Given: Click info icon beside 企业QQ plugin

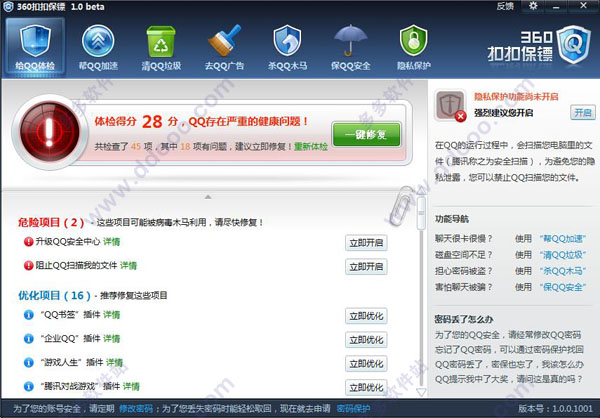Looking at the screenshot, I should 29,339.
